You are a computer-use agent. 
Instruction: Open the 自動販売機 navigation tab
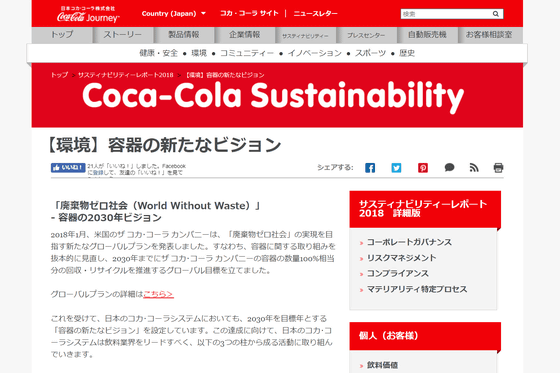click(427, 35)
